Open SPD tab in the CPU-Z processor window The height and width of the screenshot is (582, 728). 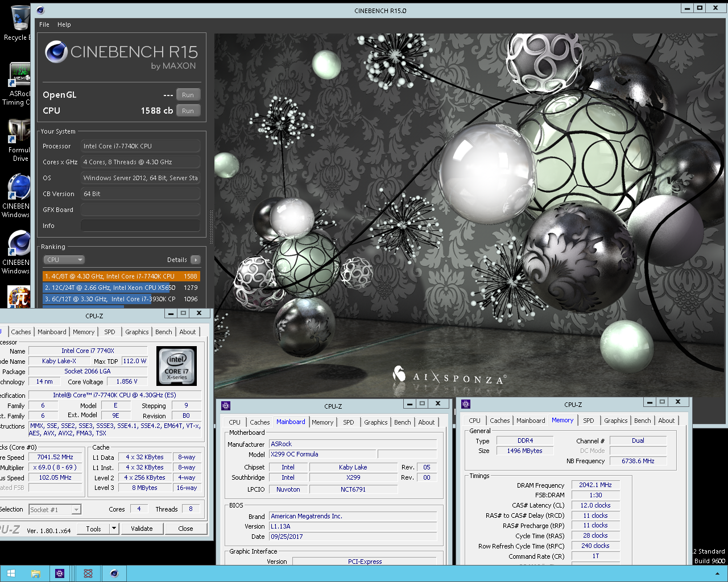point(110,332)
